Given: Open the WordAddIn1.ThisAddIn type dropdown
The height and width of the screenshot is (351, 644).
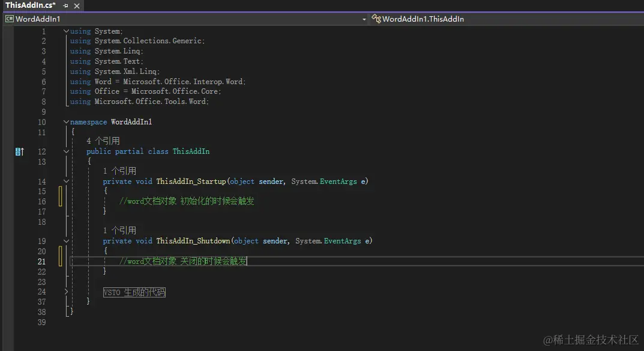Looking at the screenshot, I should (507, 19).
